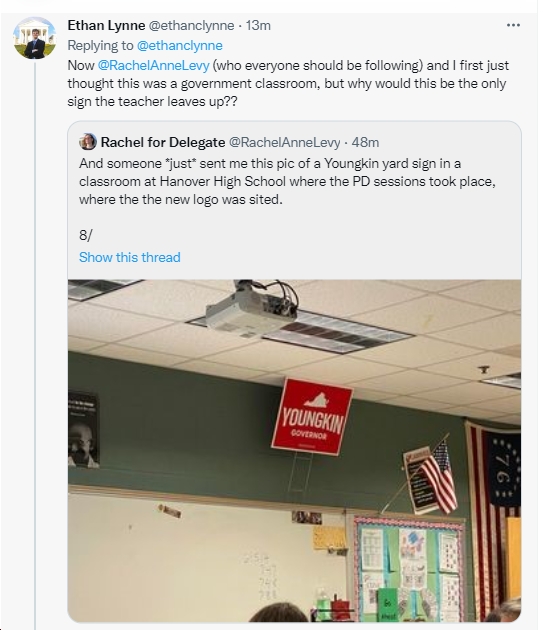Click the Ethan Lynne display name

106,25
